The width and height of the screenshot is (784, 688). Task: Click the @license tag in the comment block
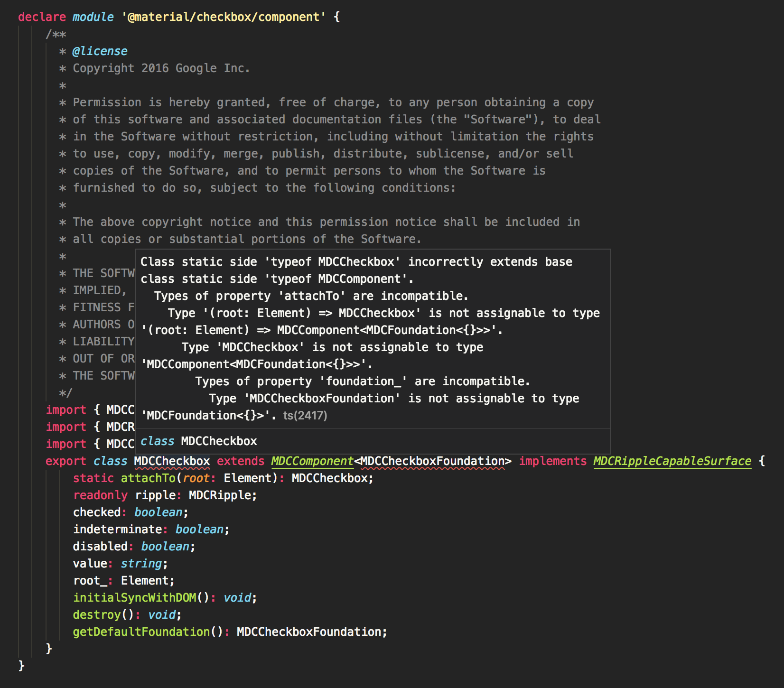[x=100, y=51]
